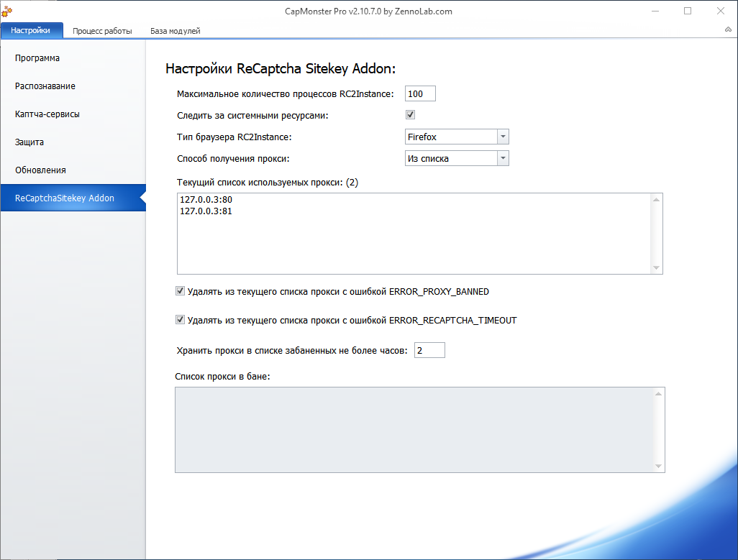Select the Программа settings section
This screenshot has width=738, height=560.
tap(37, 58)
